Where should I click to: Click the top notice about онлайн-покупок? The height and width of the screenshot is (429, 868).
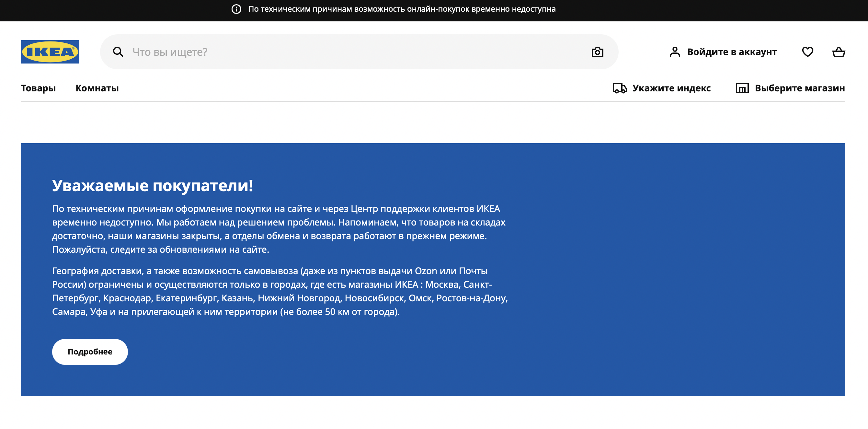click(402, 9)
